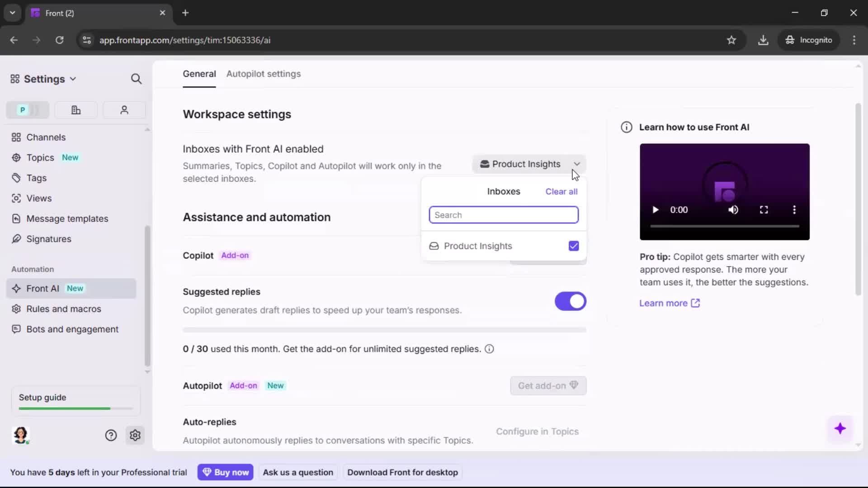
Task: Collapse the Product Insights inbox dropdown
Action: tap(576, 164)
